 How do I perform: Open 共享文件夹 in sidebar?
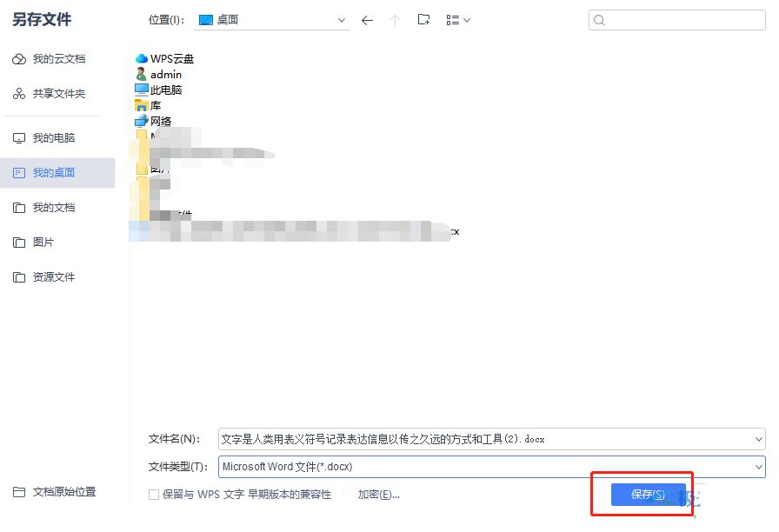58,93
